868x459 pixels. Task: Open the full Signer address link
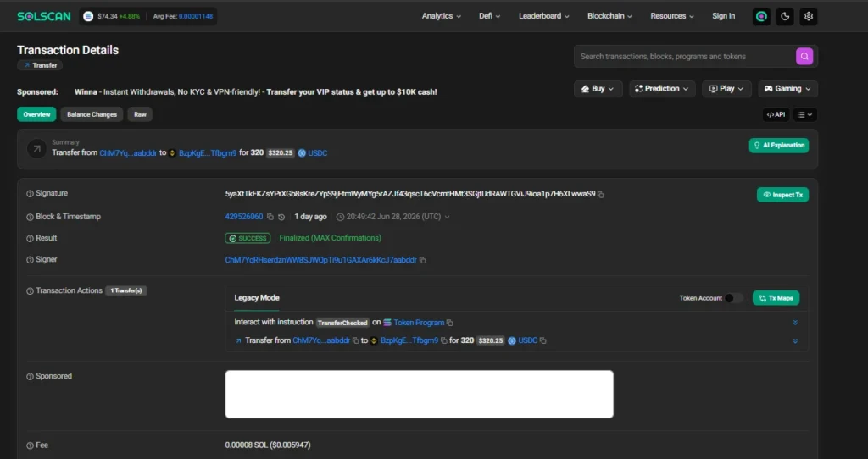(x=320, y=260)
